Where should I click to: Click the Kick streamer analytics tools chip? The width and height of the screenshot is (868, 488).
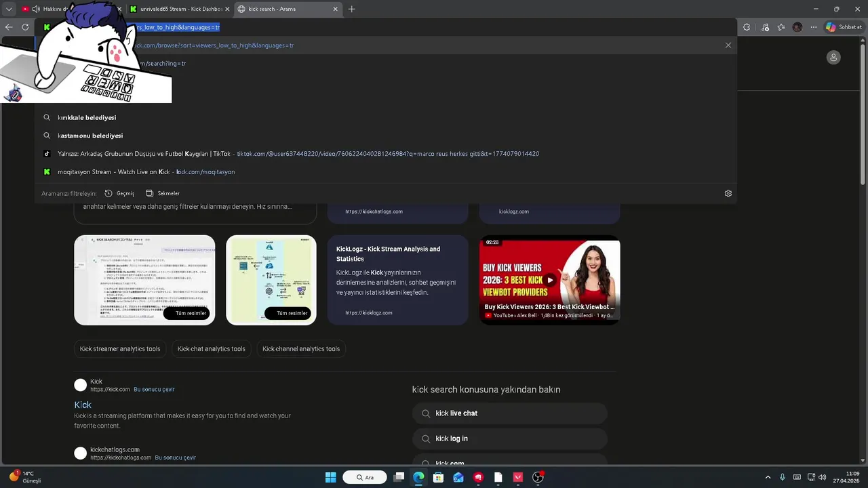[x=120, y=349]
